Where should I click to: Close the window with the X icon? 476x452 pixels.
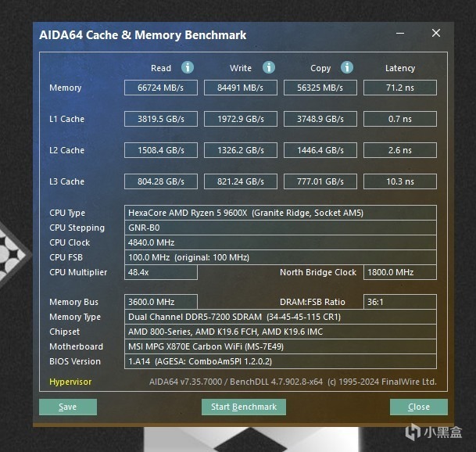point(436,33)
